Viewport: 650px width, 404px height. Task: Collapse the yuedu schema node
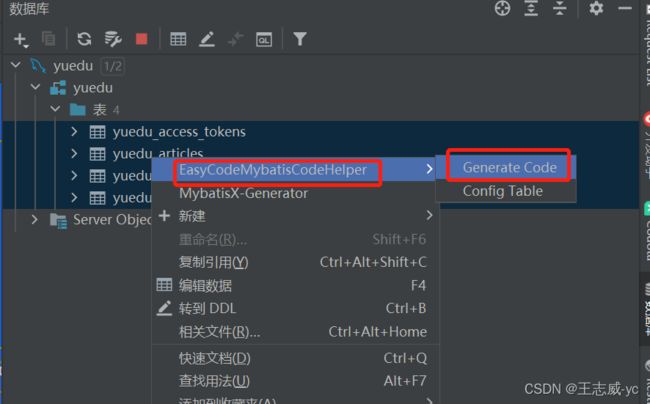pos(35,87)
